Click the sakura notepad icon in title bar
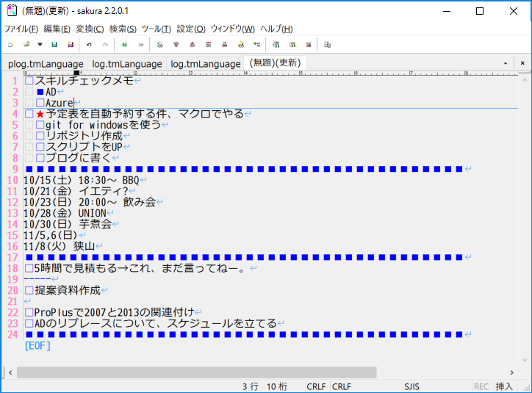Screen dimensions: 532x393 12,10
